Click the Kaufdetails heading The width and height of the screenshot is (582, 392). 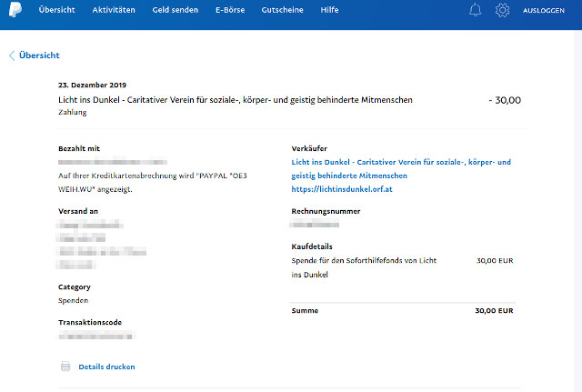point(312,246)
